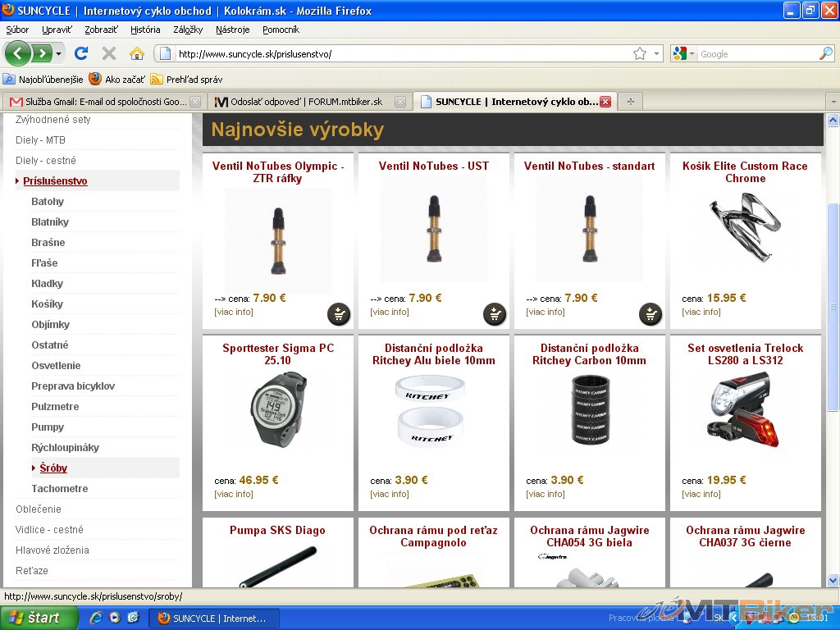The image size is (840, 630).
Task: Switch to the FORUM.mtbiker.sk tab
Action: [305, 102]
